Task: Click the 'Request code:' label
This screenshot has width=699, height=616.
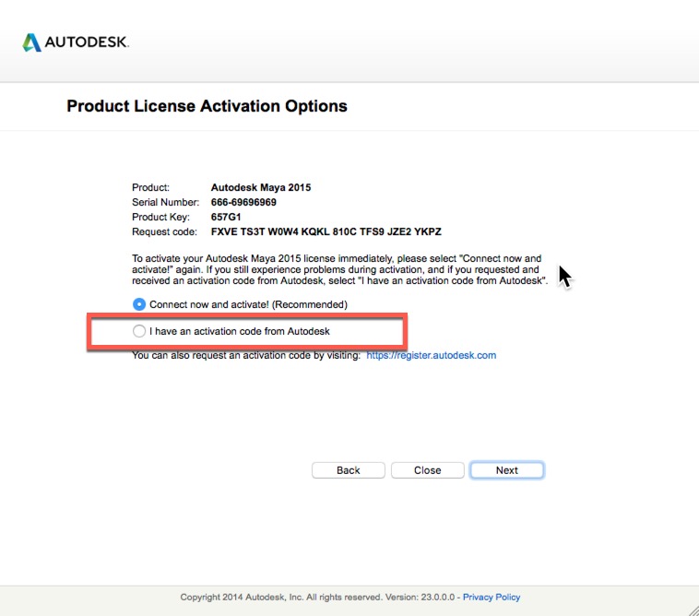Action: [164, 231]
